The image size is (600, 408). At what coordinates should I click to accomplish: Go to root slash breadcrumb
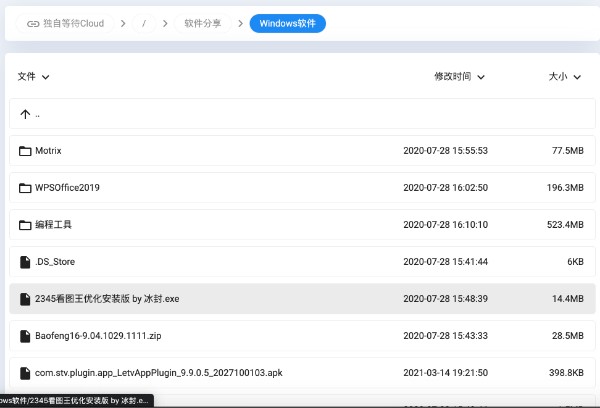(145, 22)
